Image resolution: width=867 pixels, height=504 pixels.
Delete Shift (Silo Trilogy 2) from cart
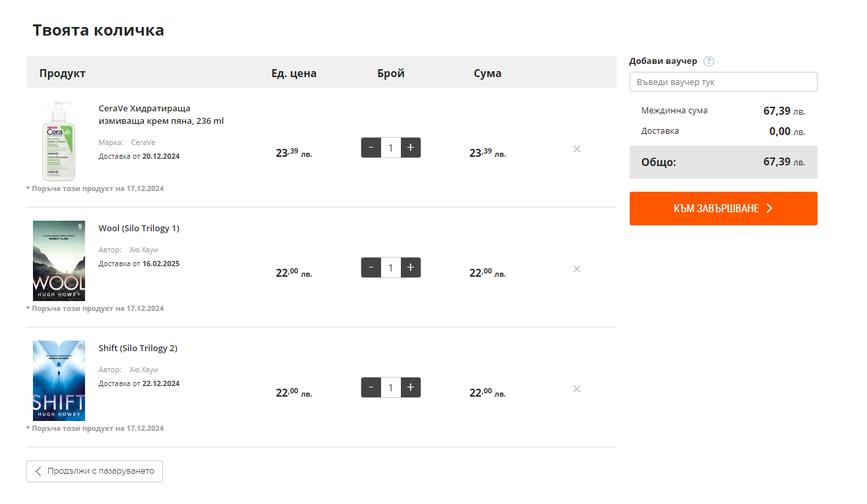(577, 389)
